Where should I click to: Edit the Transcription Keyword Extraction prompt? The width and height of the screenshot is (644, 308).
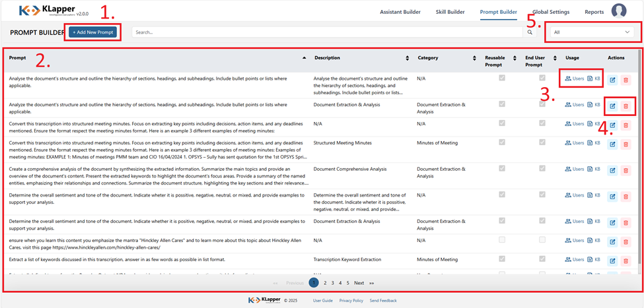click(612, 261)
